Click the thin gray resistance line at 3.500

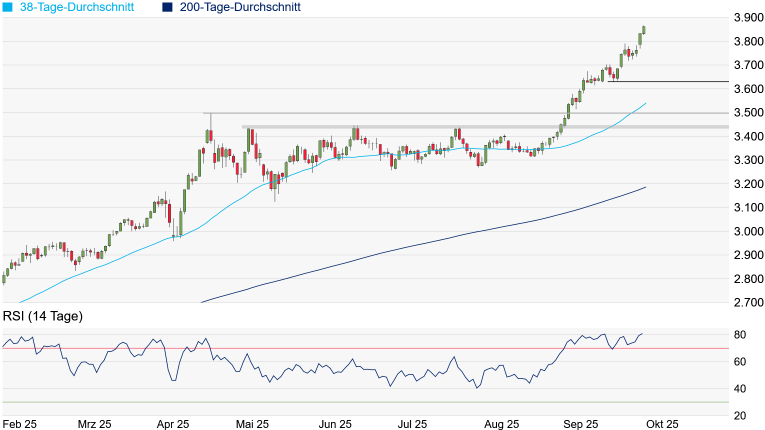click(466, 113)
